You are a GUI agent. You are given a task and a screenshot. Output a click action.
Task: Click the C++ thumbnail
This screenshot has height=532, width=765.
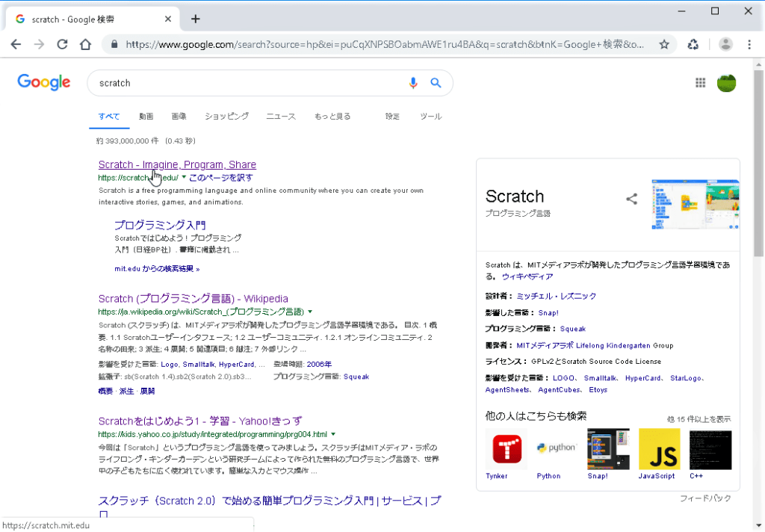coord(710,449)
